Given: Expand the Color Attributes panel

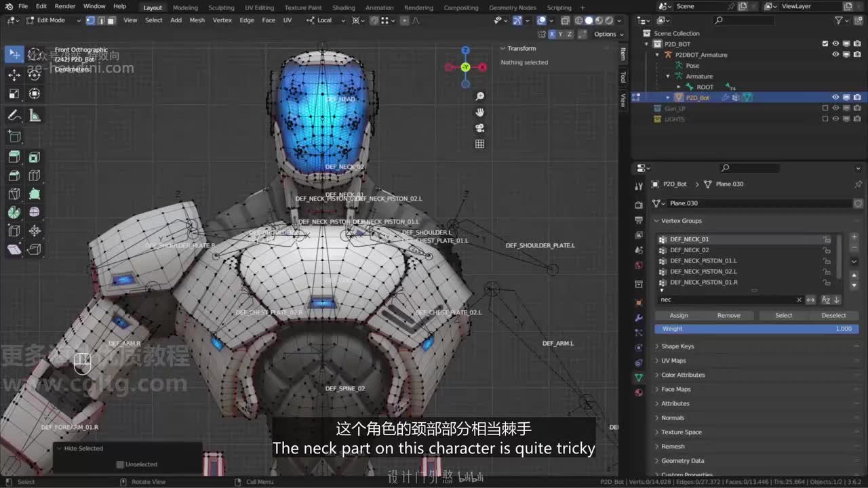Looking at the screenshot, I should pos(656,375).
